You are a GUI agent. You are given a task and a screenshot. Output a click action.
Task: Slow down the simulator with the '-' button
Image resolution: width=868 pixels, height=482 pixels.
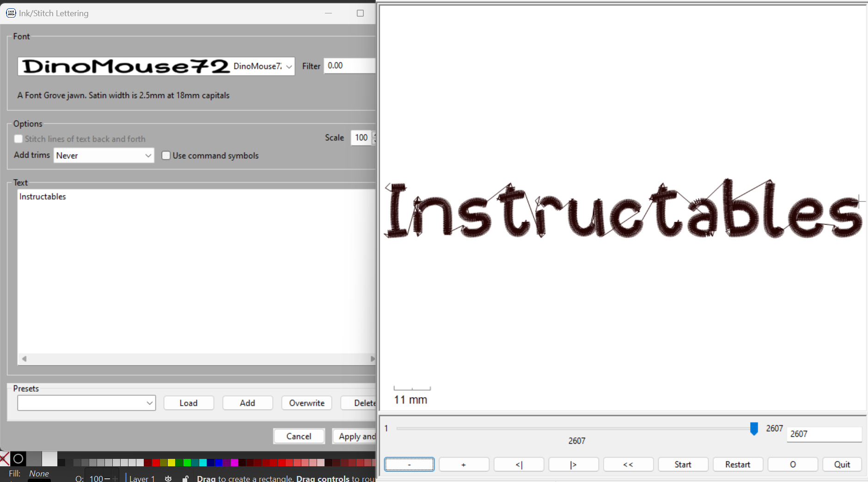click(409, 464)
